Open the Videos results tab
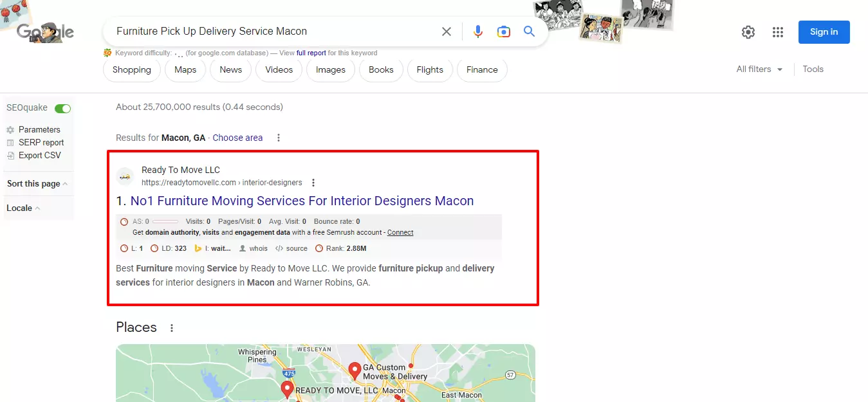The image size is (868, 402). pyautogui.click(x=279, y=70)
